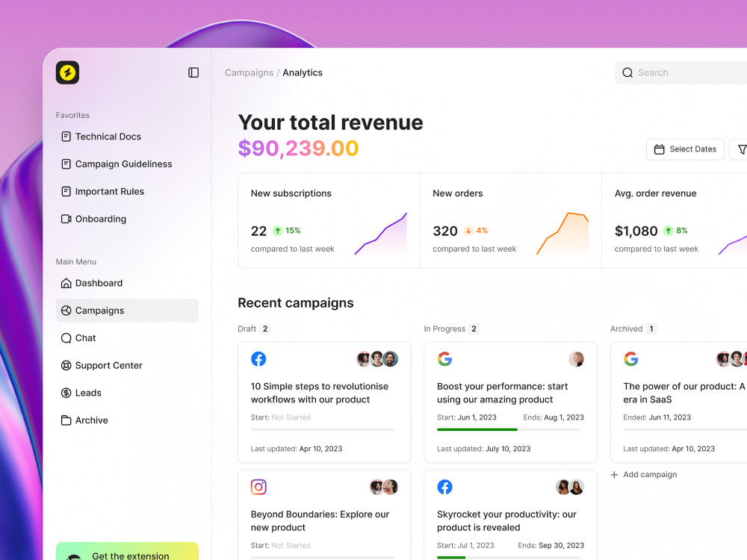This screenshot has width=747, height=560.
Task: Click into the Search field
Action: point(681,72)
